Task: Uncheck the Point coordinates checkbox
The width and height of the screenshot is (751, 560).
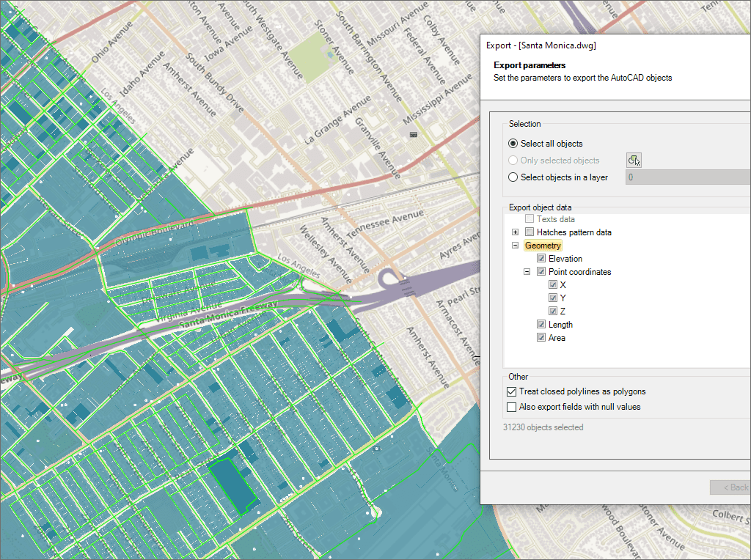Action: [x=541, y=272]
